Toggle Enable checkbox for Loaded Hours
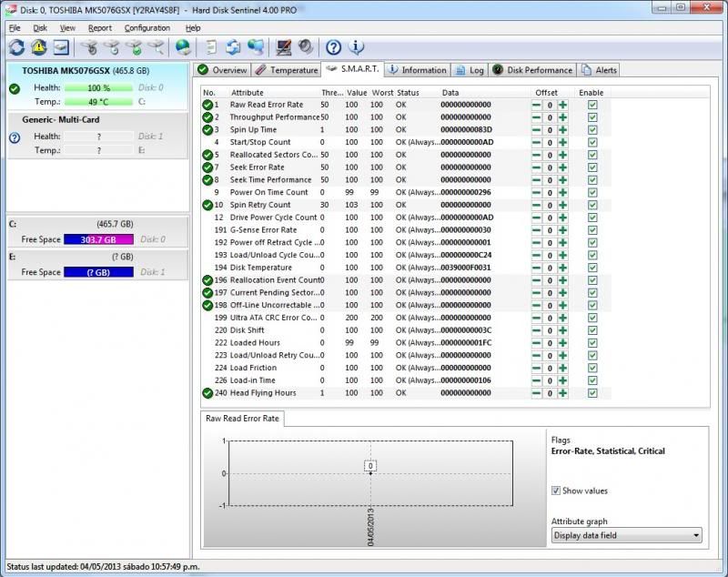This screenshot has width=728, height=577. (592, 343)
